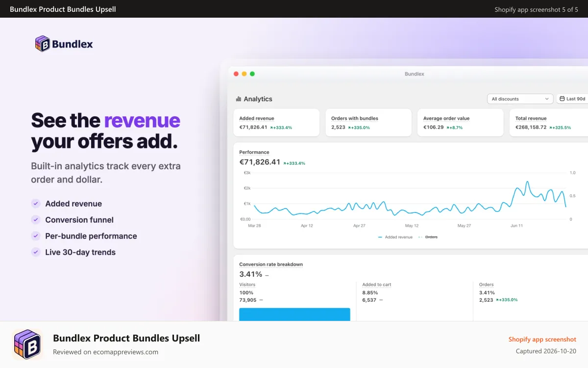Viewport: 588px width, 368px height.
Task: Click checkmark icon next to Conversion funnel
Action: [x=36, y=220]
